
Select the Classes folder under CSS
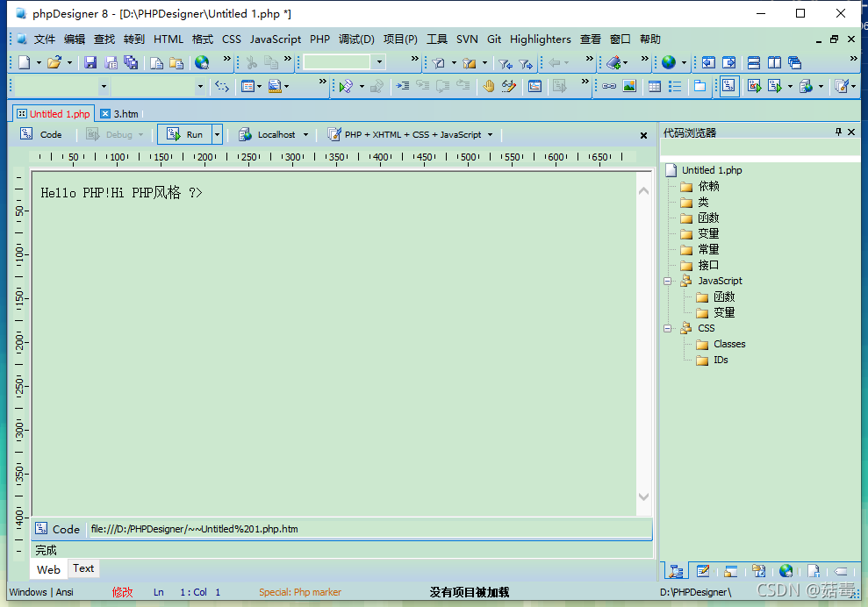(x=721, y=344)
